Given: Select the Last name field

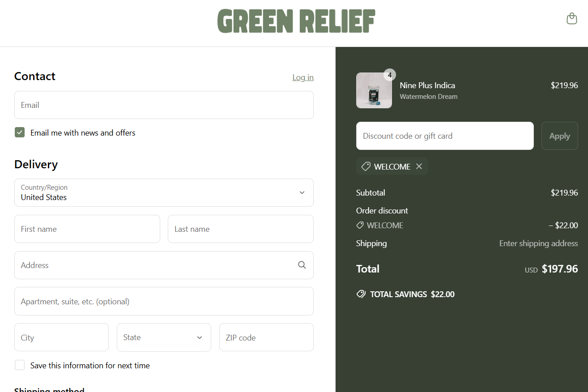Looking at the screenshot, I should (x=240, y=229).
